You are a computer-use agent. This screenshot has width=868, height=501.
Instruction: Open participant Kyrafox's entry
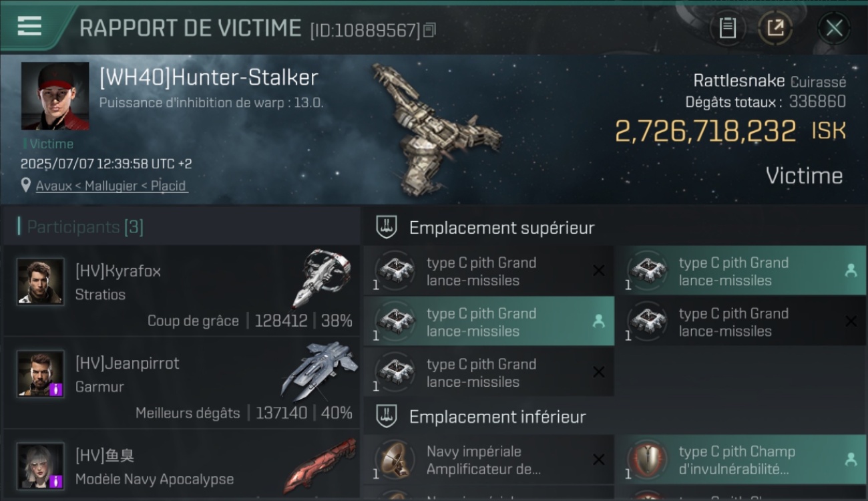(182, 290)
